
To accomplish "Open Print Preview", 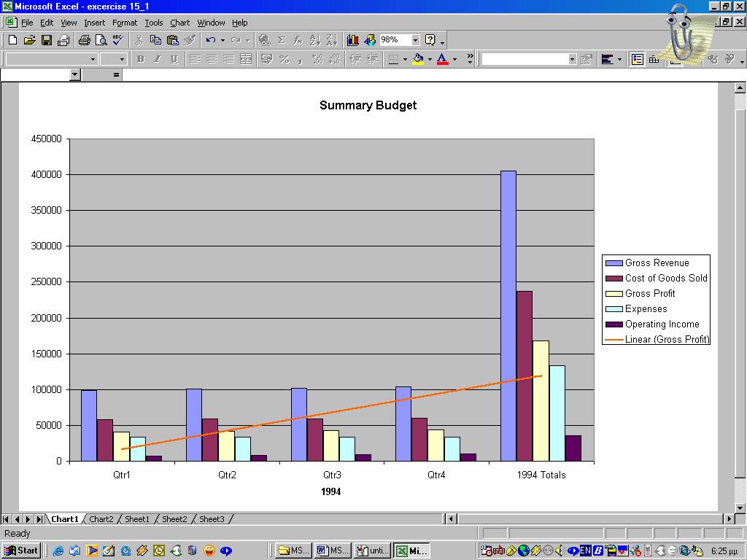I will [101, 40].
